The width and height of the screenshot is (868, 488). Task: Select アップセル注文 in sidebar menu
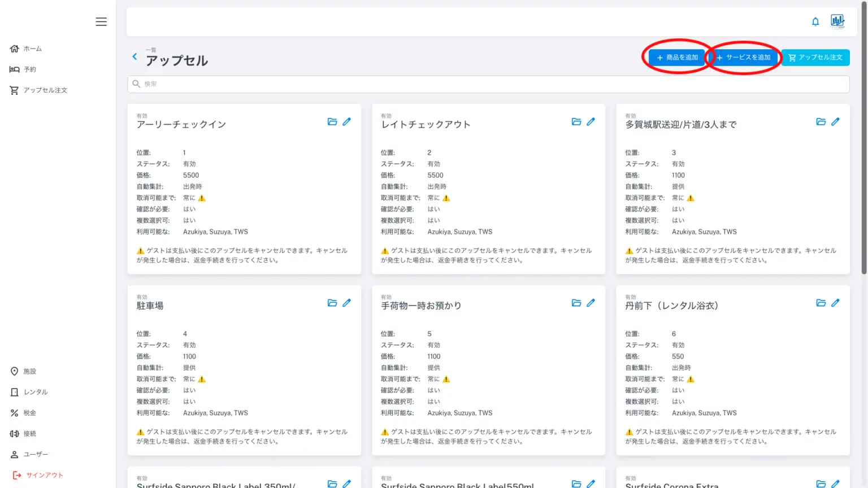click(45, 90)
